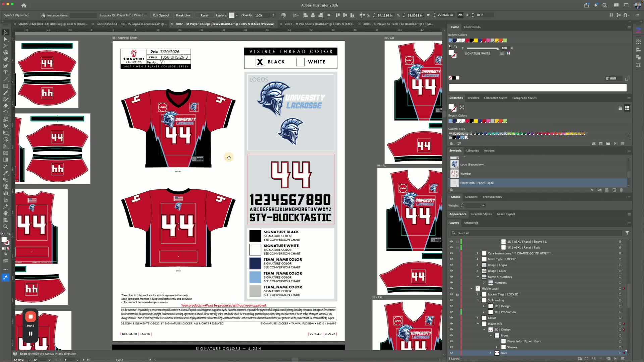Toggle visibility of Numbers sublayer
Image resolution: width=644 pixels, height=362 pixels.
click(451, 283)
